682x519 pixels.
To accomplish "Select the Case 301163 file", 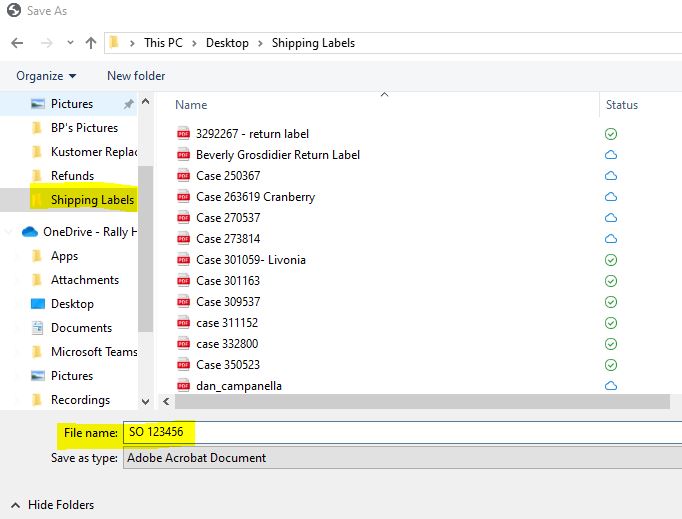I will click(228, 281).
